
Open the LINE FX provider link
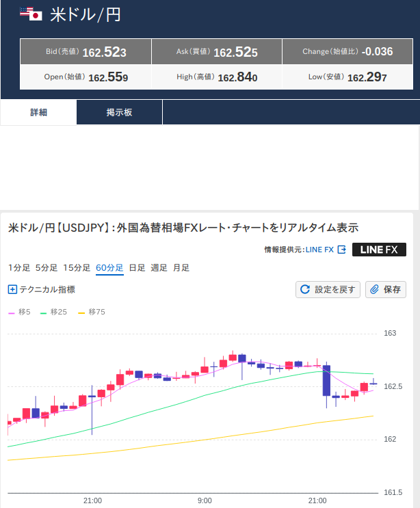click(x=319, y=250)
